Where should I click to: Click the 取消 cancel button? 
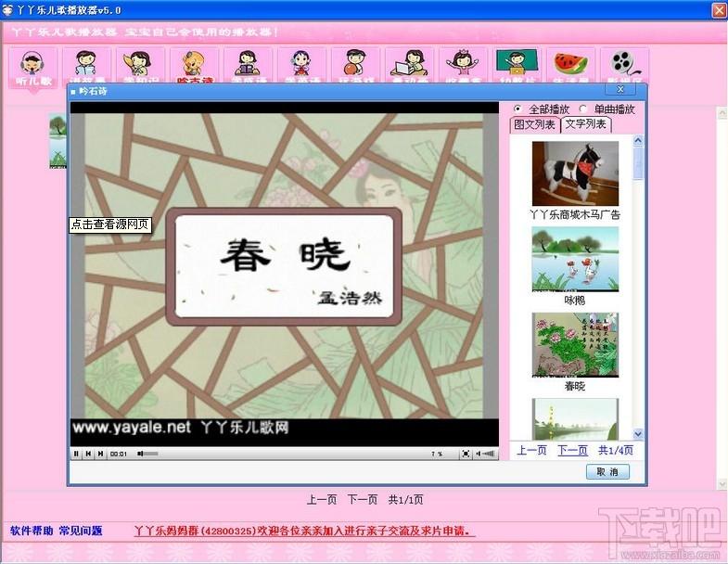(x=607, y=471)
